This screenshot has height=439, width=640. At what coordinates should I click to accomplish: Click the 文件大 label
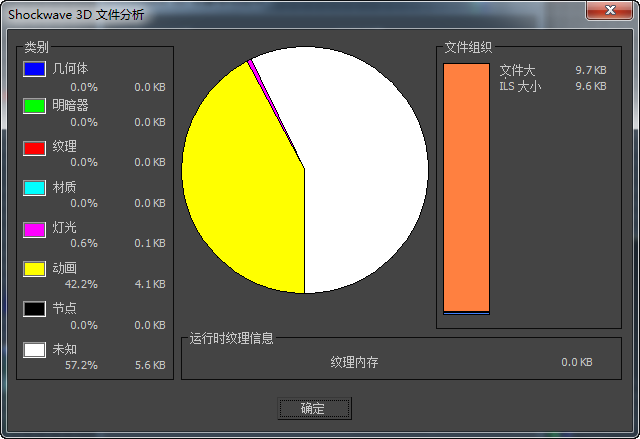pyautogui.click(x=517, y=70)
